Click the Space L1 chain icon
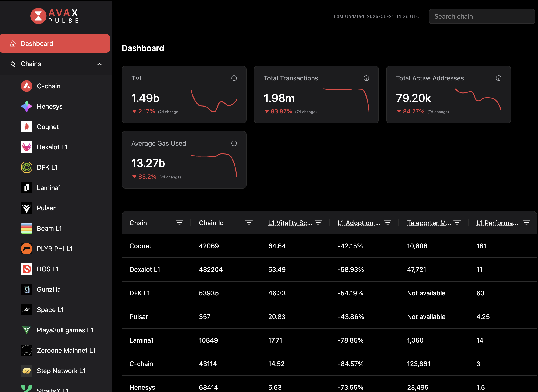 [x=27, y=310]
